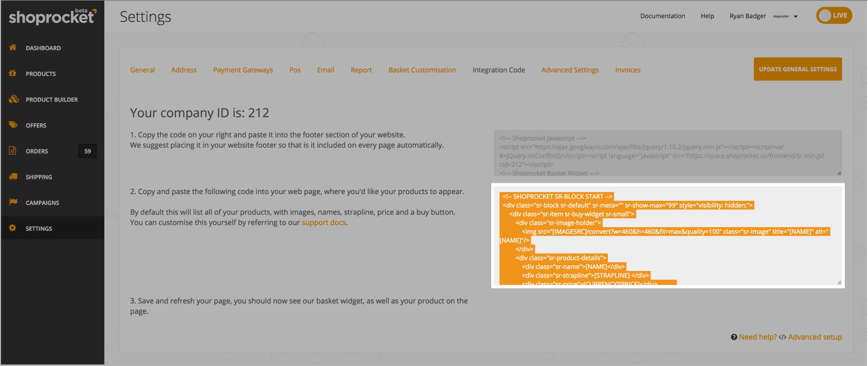Click inside the Shoprocket Javascript code box
The image size is (868, 366).
[668, 153]
